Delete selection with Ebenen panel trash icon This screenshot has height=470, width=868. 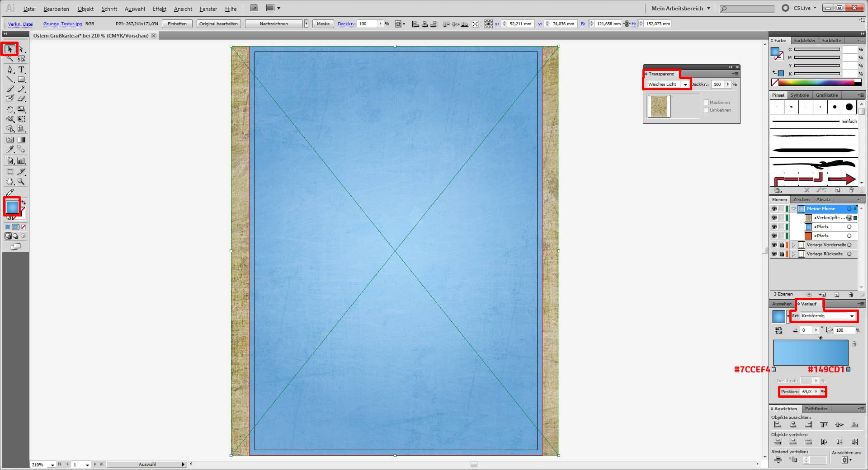[x=851, y=295]
